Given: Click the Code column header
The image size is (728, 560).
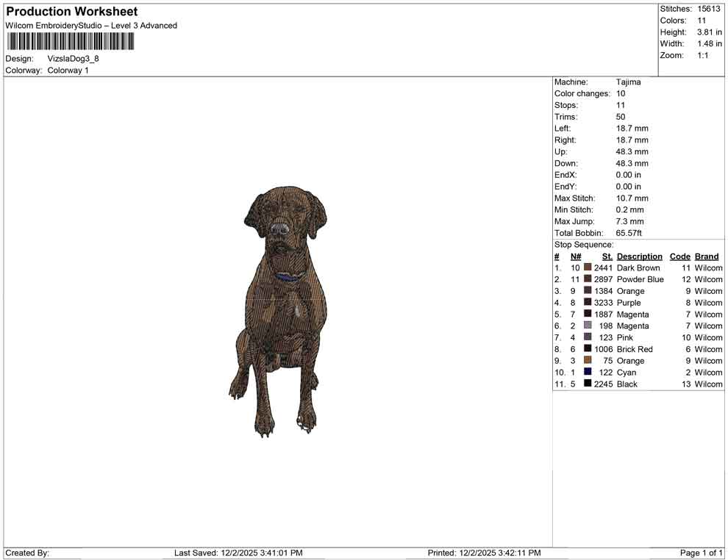Looking at the screenshot, I should coord(680,256).
